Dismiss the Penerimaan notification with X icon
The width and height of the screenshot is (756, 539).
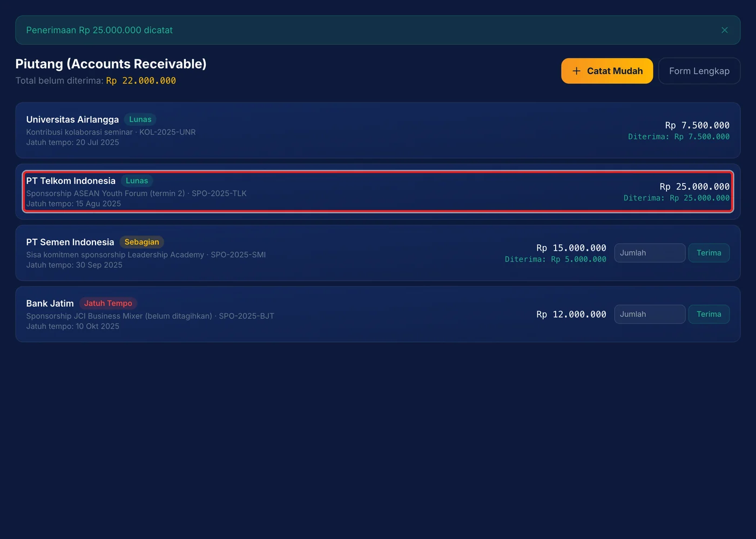725,30
